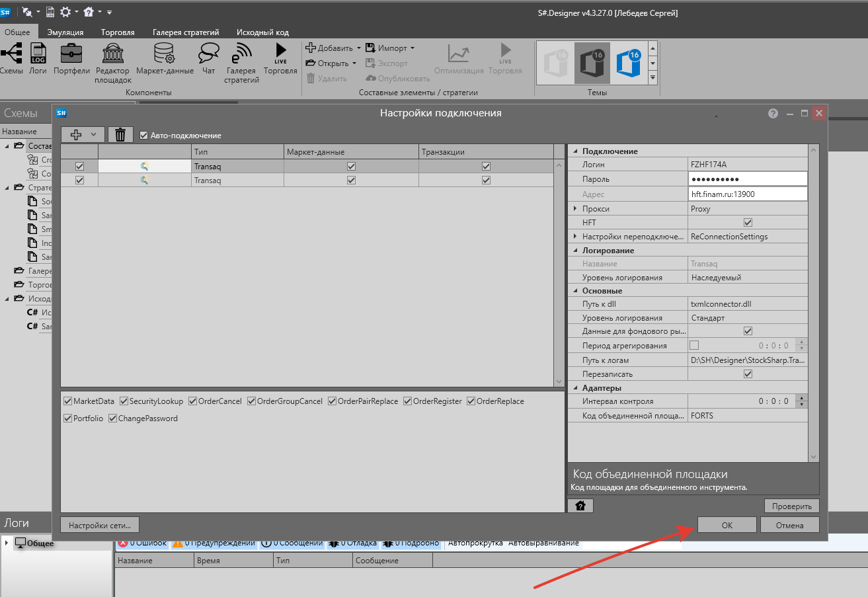
Task: Click the home icon below property grid
Action: pos(580,506)
